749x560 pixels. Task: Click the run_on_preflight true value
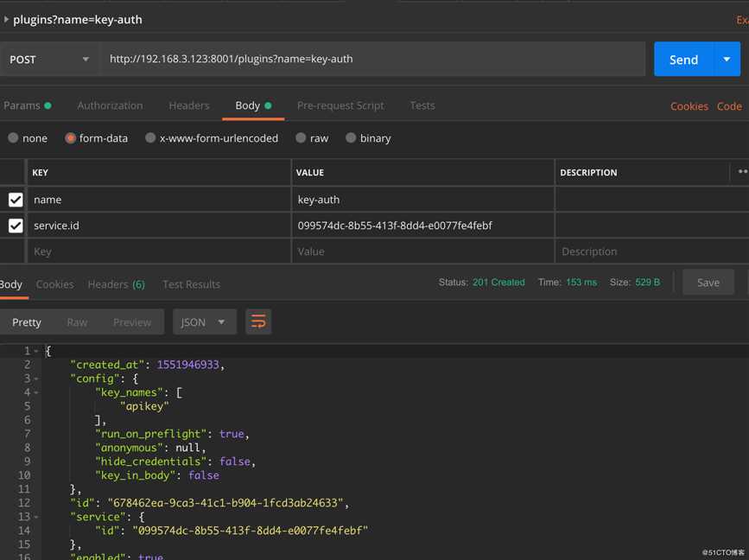point(232,434)
